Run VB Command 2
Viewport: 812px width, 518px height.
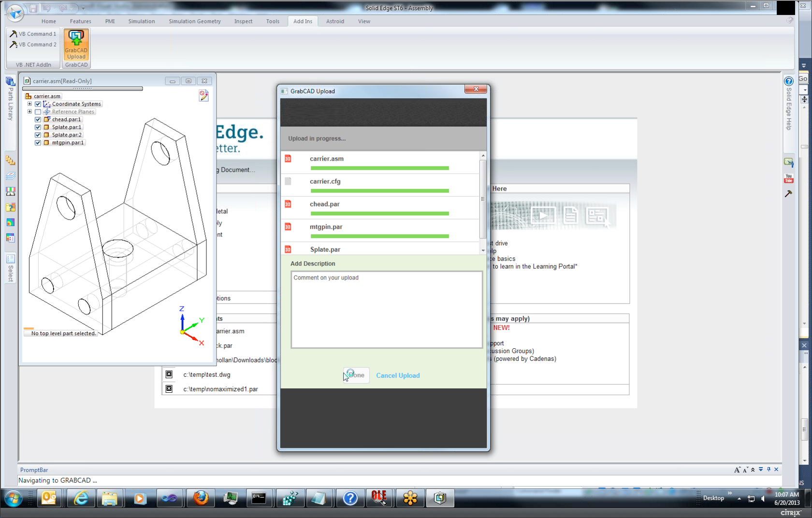click(x=33, y=44)
